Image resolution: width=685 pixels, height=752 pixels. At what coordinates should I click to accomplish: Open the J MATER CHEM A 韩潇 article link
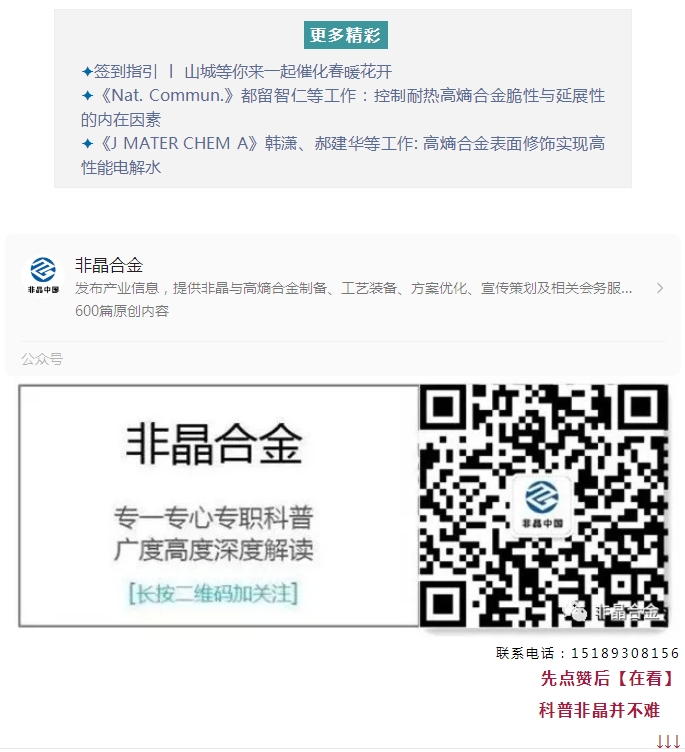coord(342,155)
